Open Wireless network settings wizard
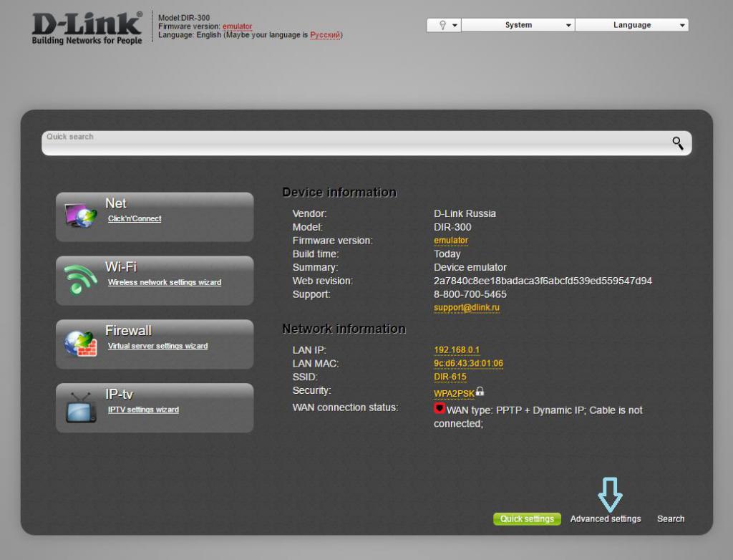Image resolution: width=733 pixels, height=560 pixels. pos(165,282)
